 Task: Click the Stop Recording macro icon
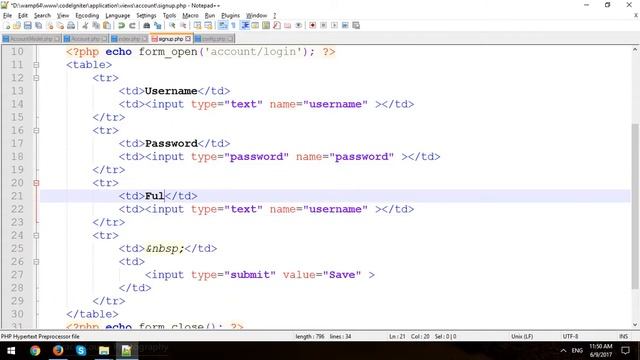click(323, 25)
